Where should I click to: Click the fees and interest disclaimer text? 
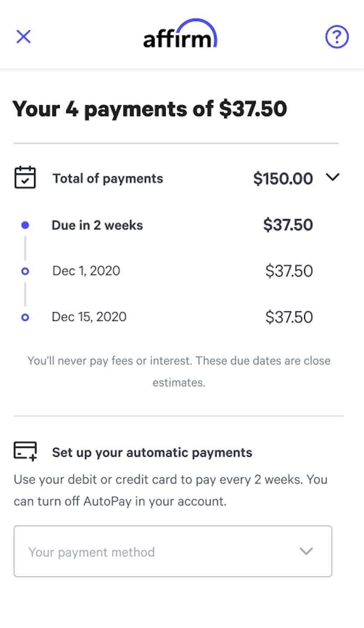(x=179, y=371)
